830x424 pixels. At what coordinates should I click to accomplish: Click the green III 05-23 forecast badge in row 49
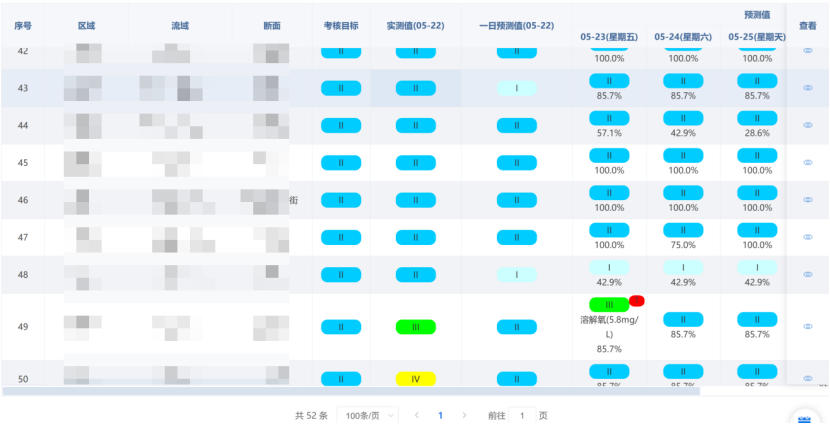[609, 305]
